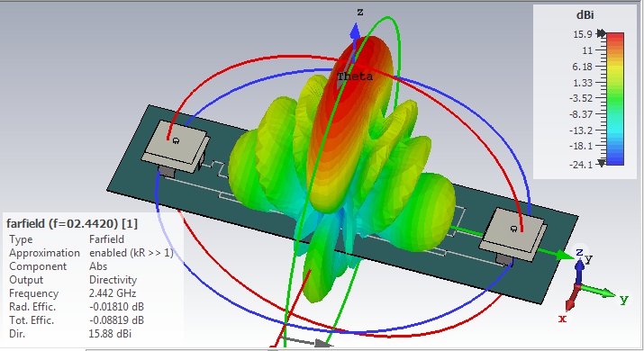Click the upper arrow marker on the dBi color scale
644x351 pixels.
(602, 33)
